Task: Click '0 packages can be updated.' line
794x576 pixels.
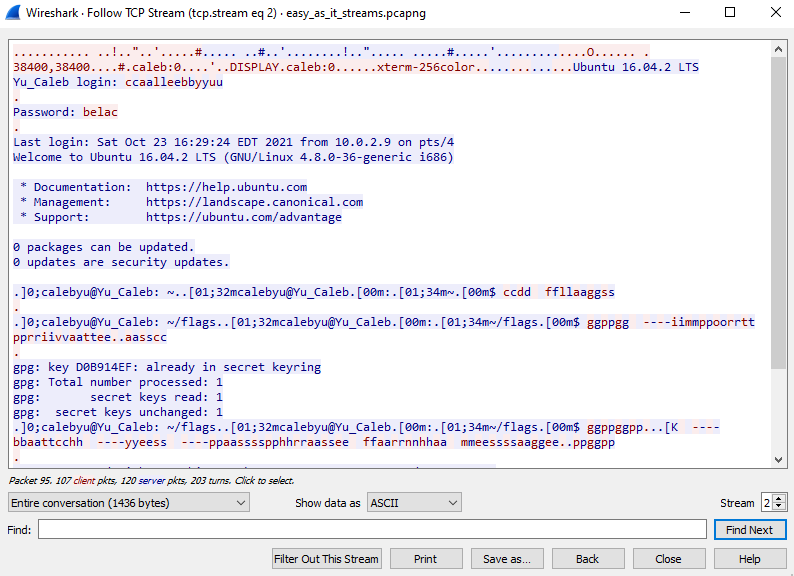Action: tap(104, 247)
